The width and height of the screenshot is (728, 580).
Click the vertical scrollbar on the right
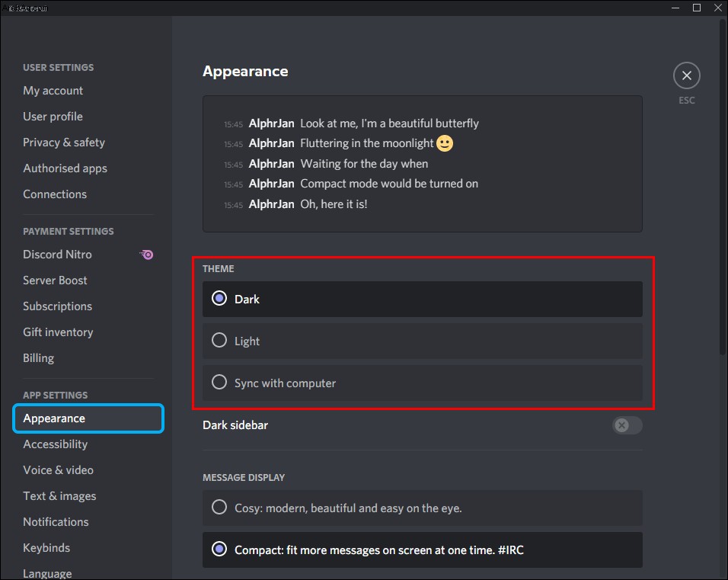point(723,186)
